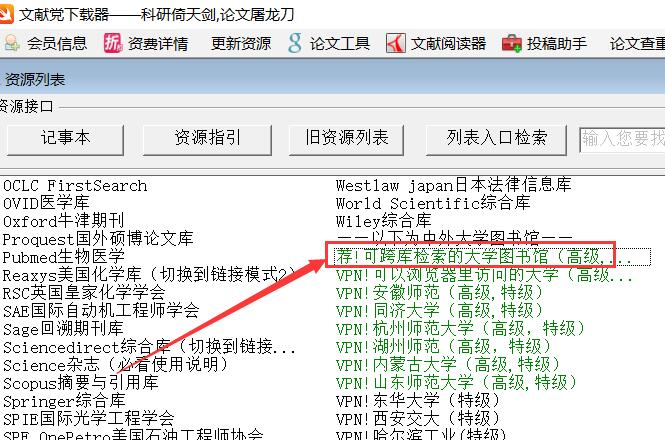Select SAE国际自动机工程师学会 entry
The height and width of the screenshot is (440, 665).
coord(101,311)
